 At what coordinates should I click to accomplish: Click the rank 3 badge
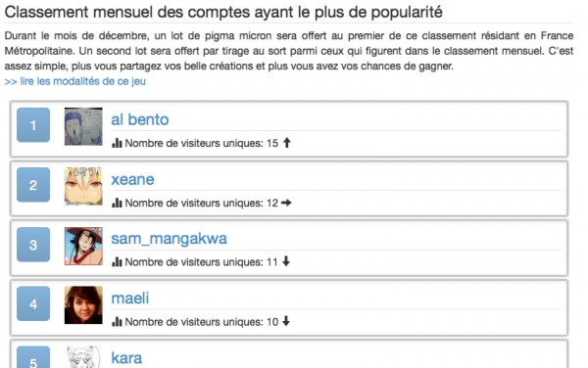[x=33, y=245]
